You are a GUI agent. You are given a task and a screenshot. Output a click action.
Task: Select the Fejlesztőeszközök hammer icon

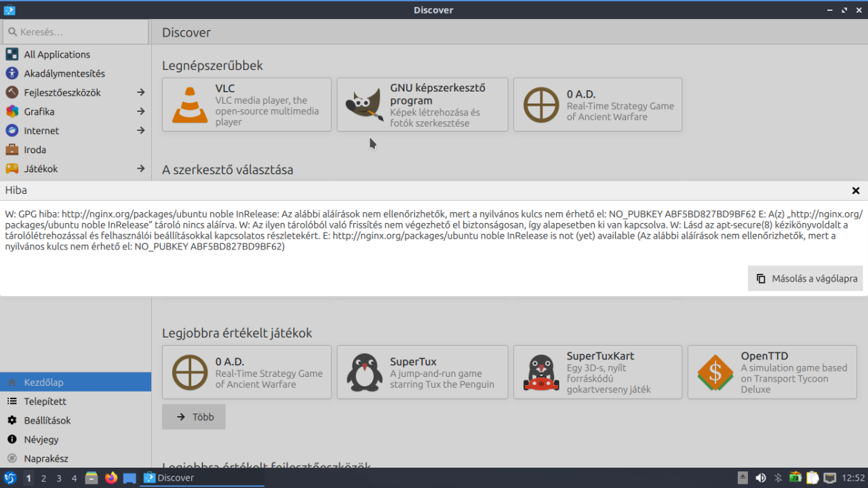(x=12, y=92)
